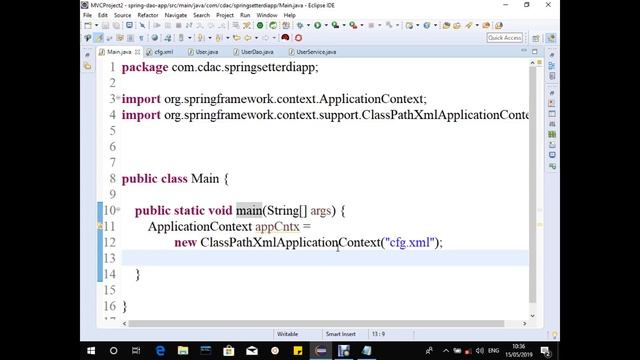
Task: Open Microsoft Edge from taskbar
Action: point(160,351)
